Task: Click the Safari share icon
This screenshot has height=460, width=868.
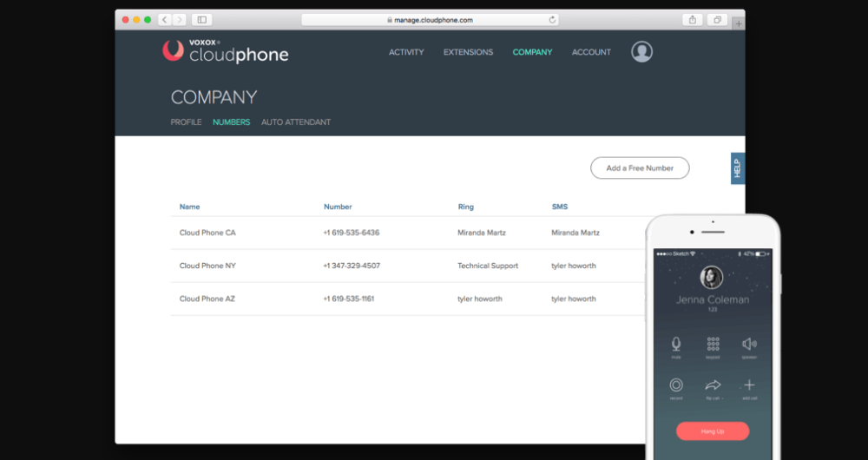Action: 693,20
